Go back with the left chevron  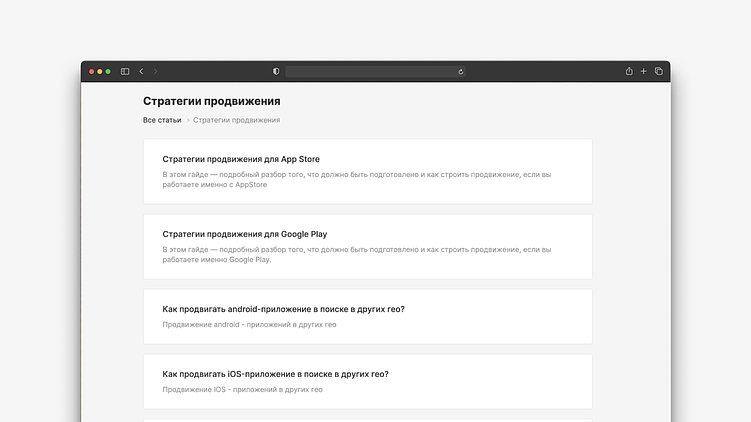(x=141, y=71)
